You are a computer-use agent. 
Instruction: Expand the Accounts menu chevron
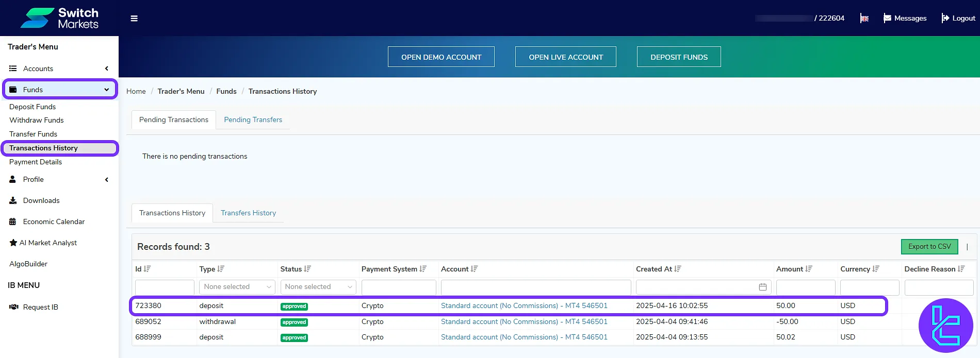tap(107, 69)
